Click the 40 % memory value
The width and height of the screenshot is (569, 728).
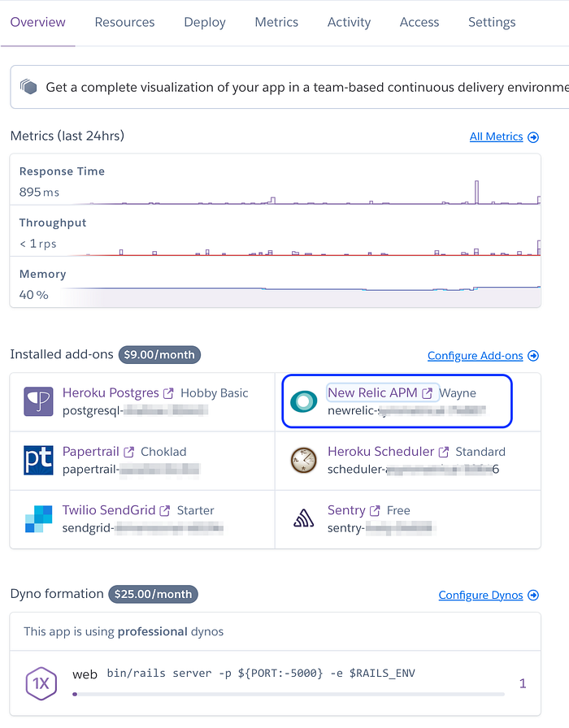click(x=33, y=295)
